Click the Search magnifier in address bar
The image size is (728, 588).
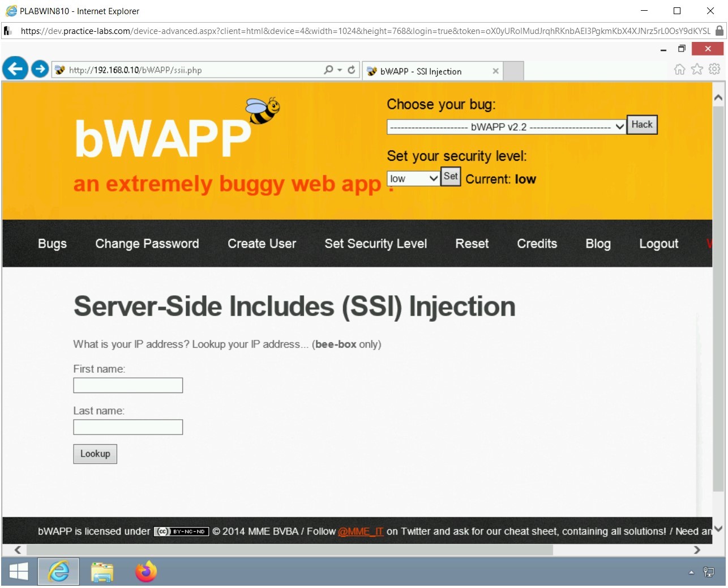pos(327,69)
